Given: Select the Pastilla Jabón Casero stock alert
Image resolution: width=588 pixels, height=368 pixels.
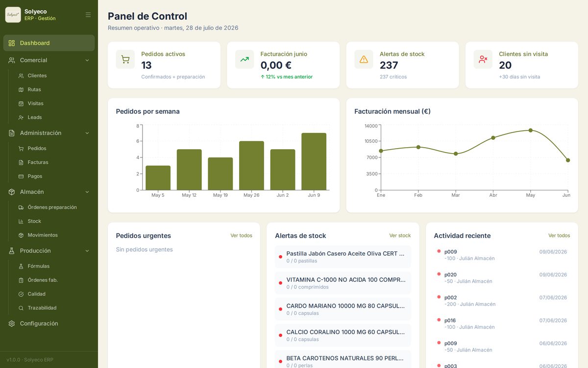Looking at the screenshot, I should 343,257.
